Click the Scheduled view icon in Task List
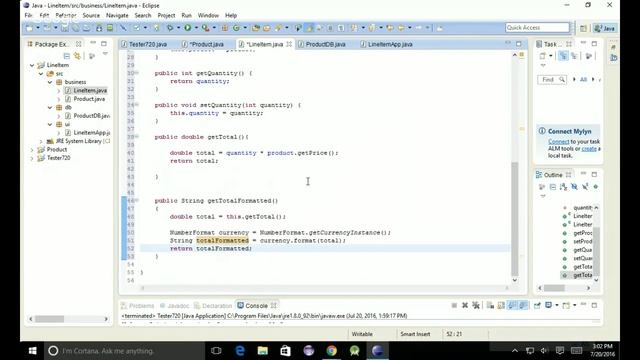 point(574,56)
